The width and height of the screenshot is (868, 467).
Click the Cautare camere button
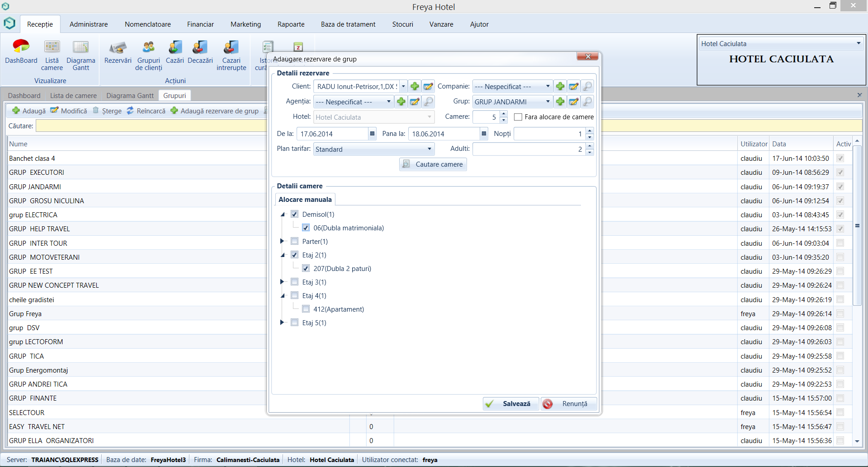tap(433, 164)
